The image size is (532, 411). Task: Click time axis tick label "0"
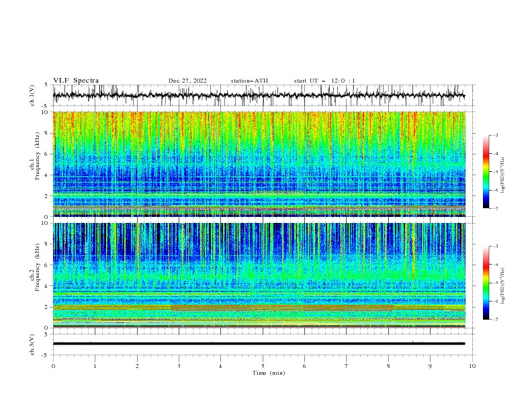coord(53,366)
